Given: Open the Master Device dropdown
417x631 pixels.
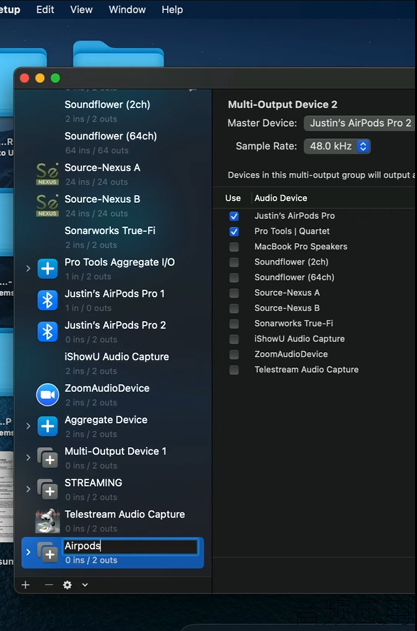Looking at the screenshot, I should pyautogui.click(x=360, y=123).
